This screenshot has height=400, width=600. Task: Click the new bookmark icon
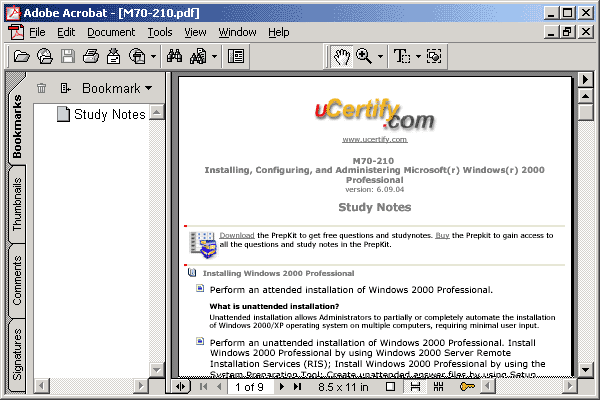click(65, 88)
